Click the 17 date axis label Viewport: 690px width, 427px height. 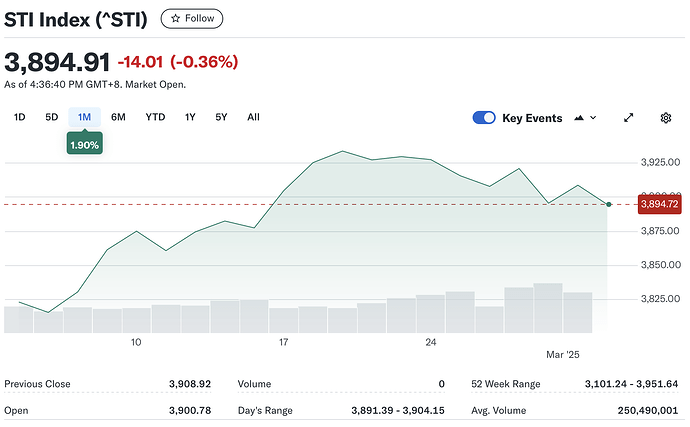pos(283,342)
